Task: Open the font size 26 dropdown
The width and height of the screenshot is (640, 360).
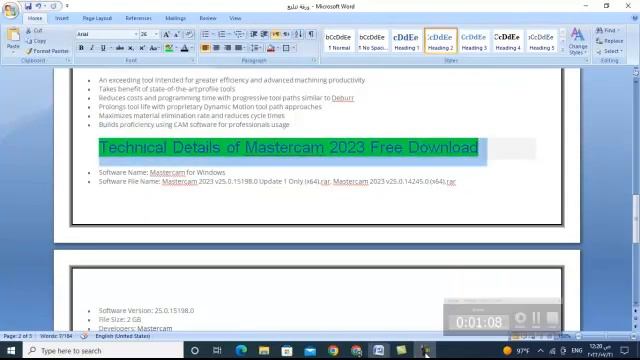Action: coord(156,35)
